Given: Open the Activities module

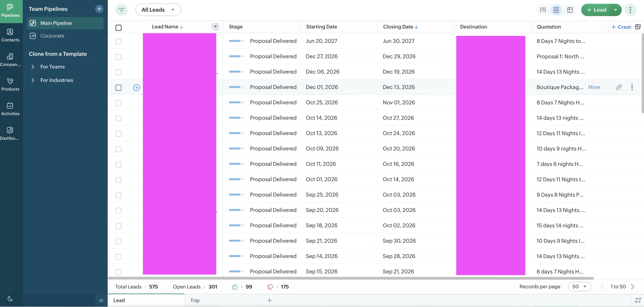Looking at the screenshot, I should point(10,109).
